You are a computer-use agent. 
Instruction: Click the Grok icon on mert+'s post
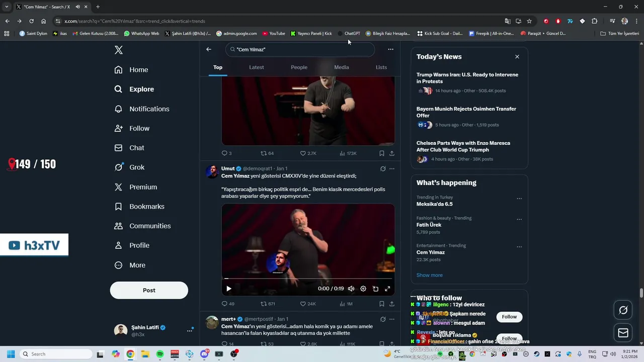pos(383,319)
